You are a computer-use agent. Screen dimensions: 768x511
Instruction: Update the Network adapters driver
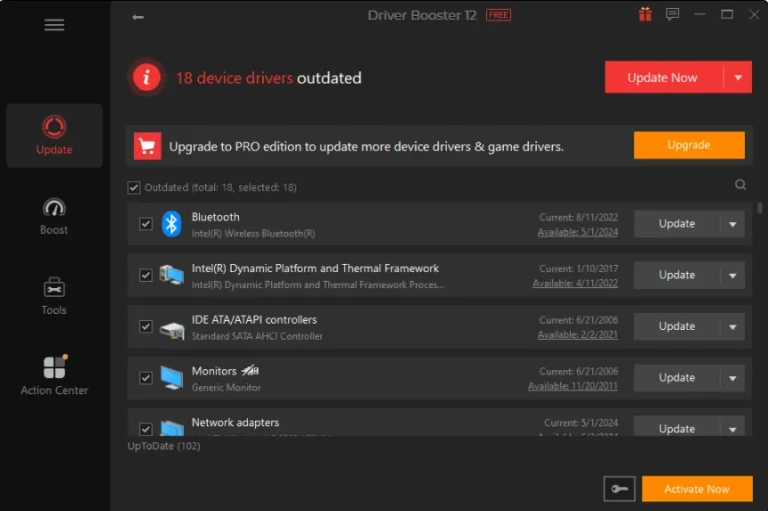pos(677,427)
